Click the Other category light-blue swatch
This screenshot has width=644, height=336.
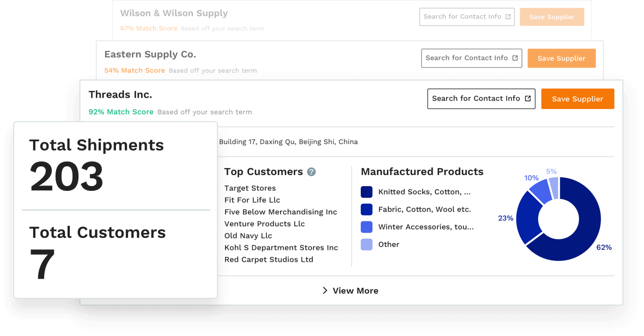[x=366, y=245]
